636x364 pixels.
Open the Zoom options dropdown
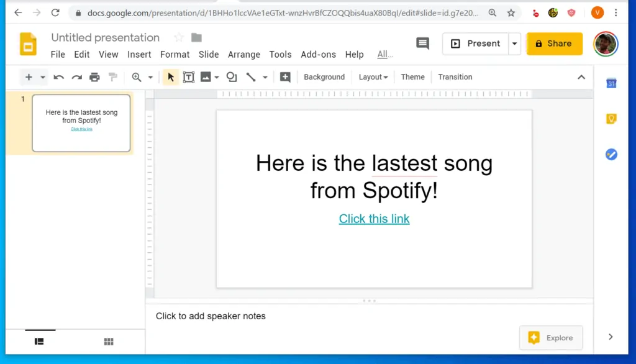150,76
